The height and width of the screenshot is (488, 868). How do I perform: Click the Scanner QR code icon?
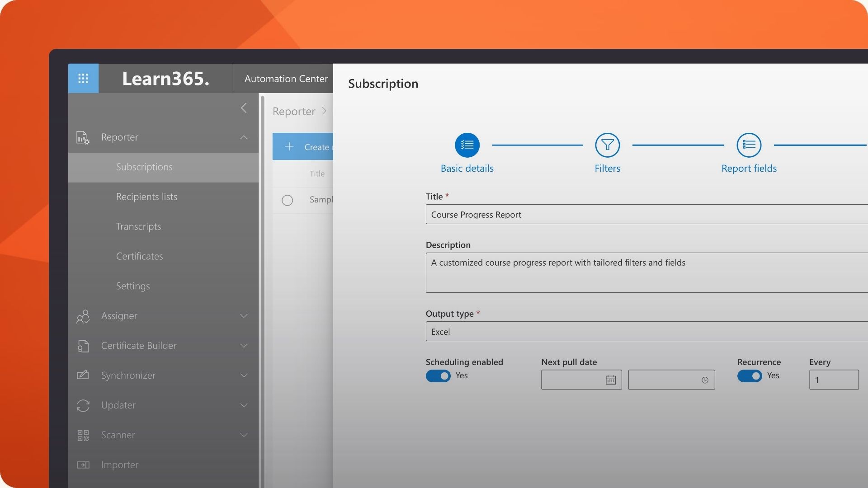[x=83, y=435]
